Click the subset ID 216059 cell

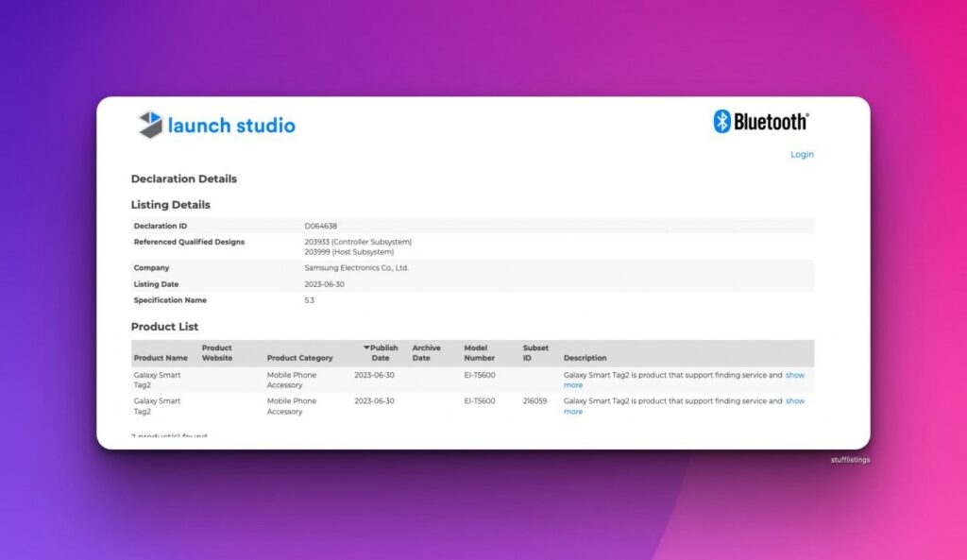[x=534, y=401]
